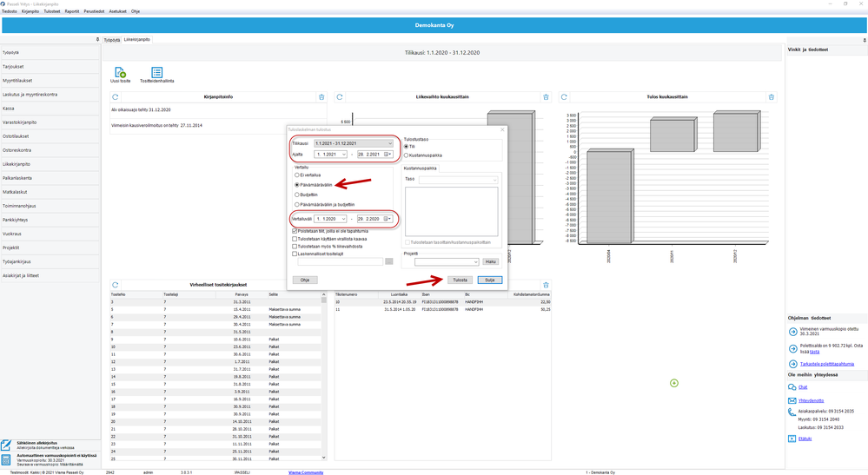Choose Kustannuspaikka under Tulostustaso
Viewport: 868px width, 475px height.
(x=407, y=155)
